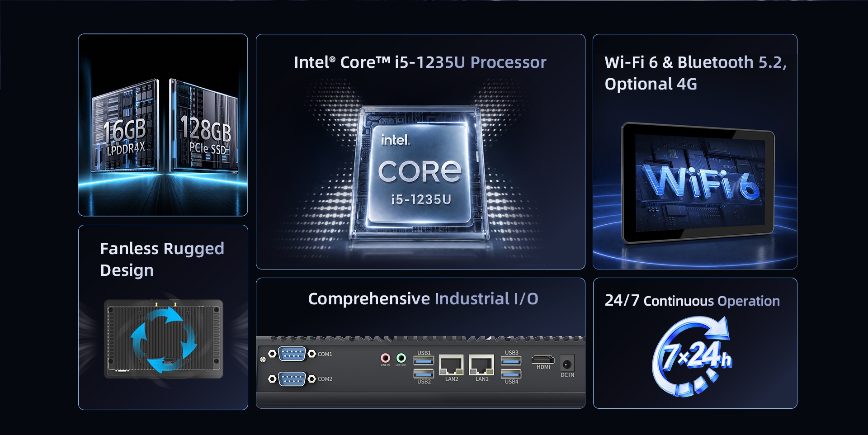Click the fanless device cooling arrows image
This screenshot has height=435, width=868.
click(x=164, y=339)
